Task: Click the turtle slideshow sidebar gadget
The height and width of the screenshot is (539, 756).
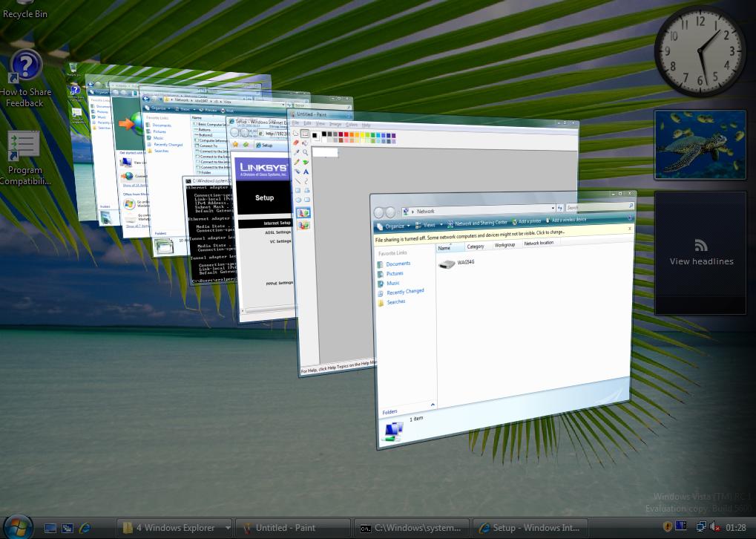Action: click(x=700, y=145)
